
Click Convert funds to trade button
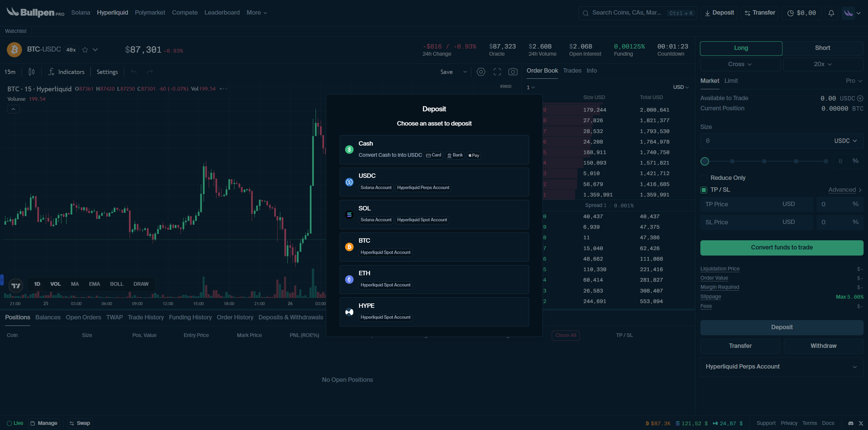click(x=781, y=247)
